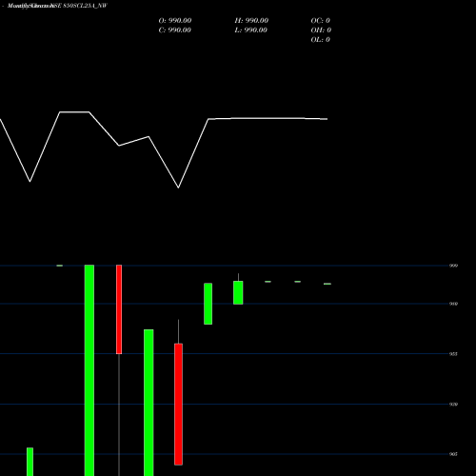The width and height of the screenshot is (476, 476).
Task: Select the open value O: 990.00
Action: (175, 21)
